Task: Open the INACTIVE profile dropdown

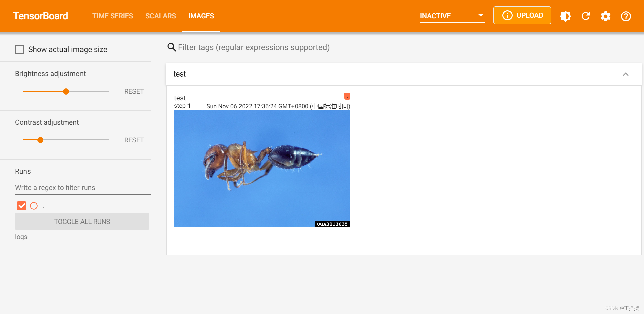Action: click(481, 15)
